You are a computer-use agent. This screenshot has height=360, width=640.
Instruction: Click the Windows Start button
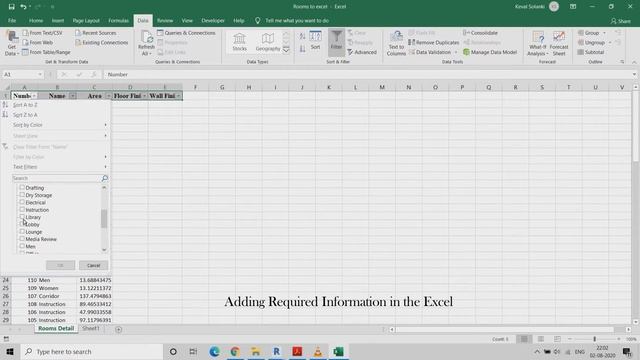[10, 351]
